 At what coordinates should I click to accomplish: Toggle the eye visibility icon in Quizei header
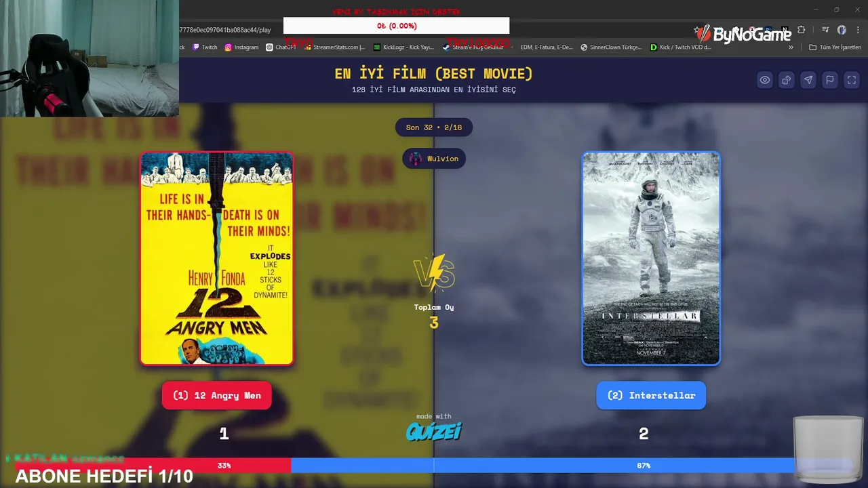click(765, 80)
